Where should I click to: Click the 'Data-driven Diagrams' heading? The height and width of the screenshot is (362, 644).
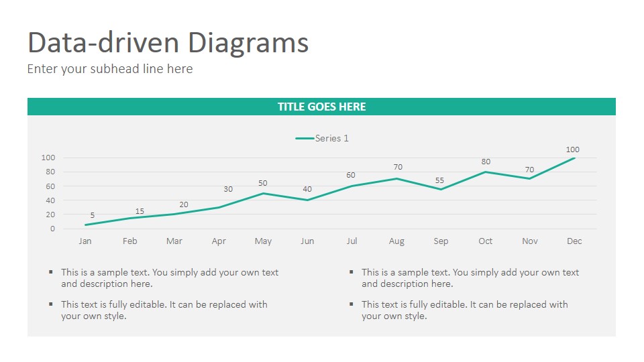(x=168, y=43)
